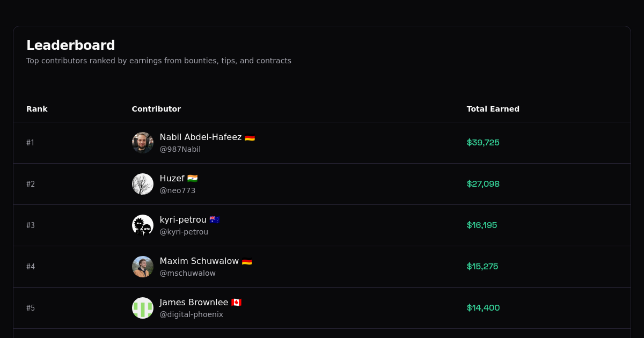The width and height of the screenshot is (644, 338).
Task: Click the $39,725 earnings amount
Action: (x=483, y=143)
